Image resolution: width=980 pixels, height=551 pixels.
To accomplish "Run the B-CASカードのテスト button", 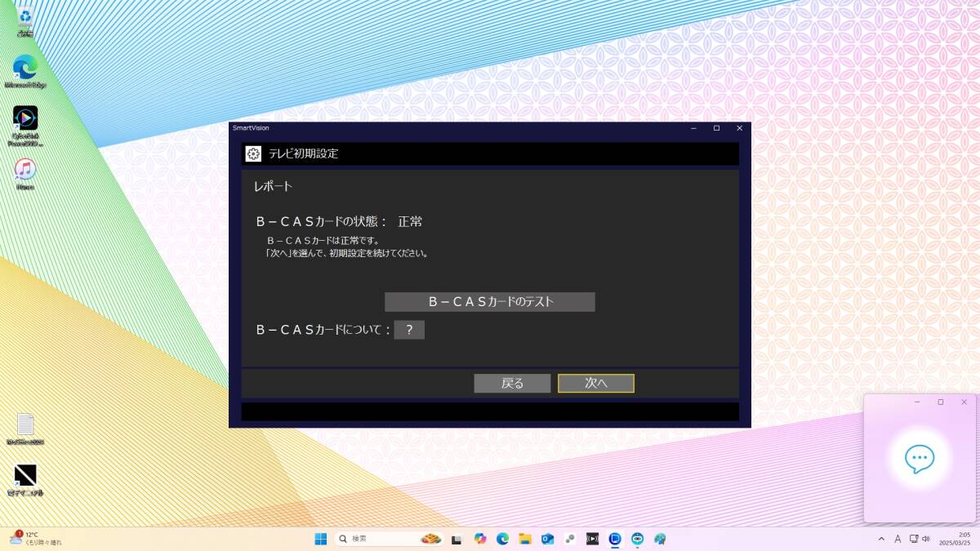I will pyautogui.click(x=490, y=302).
